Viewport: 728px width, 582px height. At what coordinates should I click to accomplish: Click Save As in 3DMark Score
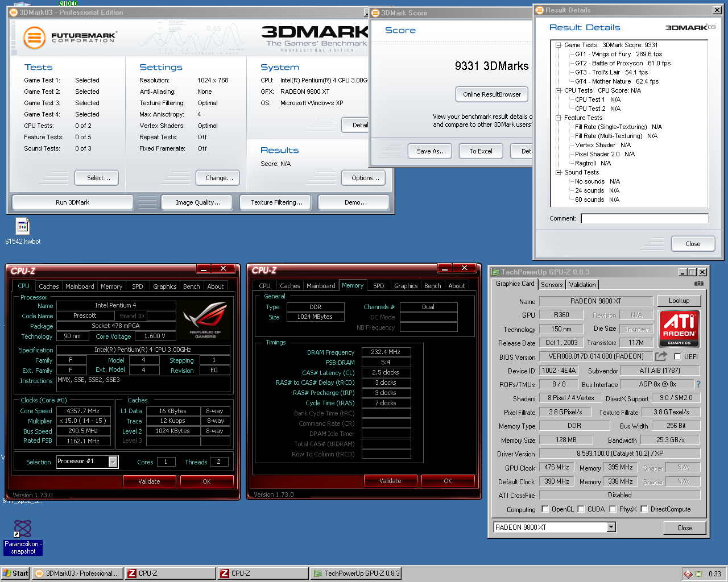coord(431,151)
